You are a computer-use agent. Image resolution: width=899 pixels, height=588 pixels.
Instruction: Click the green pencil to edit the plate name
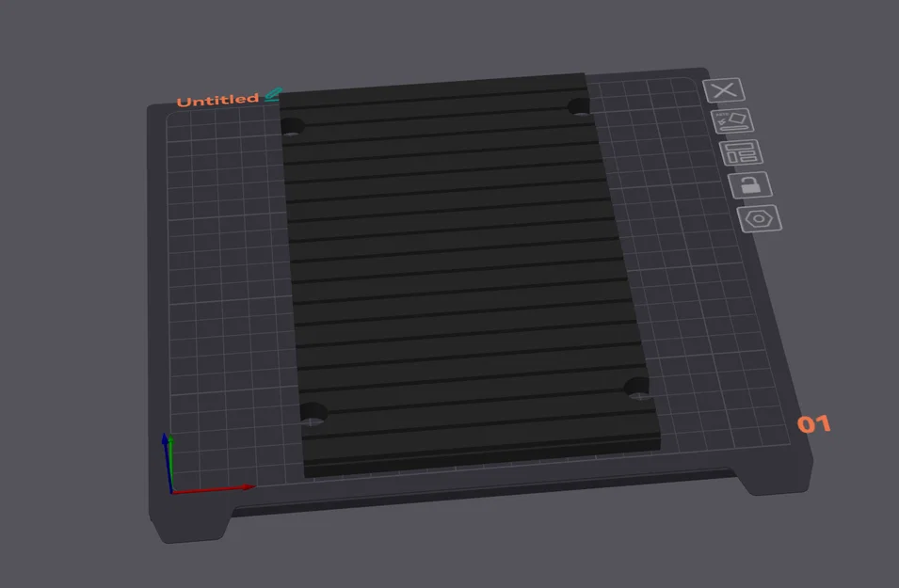[274, 94]
